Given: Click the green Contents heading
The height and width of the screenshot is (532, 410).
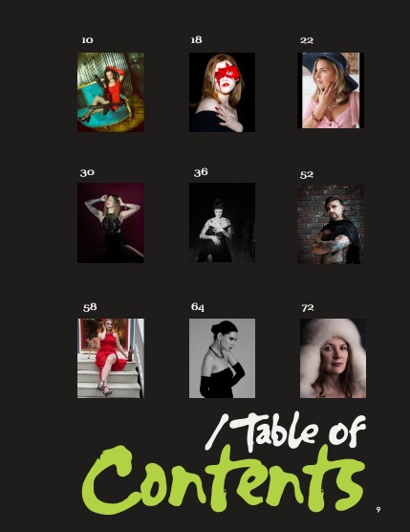Looking at the screenshot, I should (x=224, y=479).
